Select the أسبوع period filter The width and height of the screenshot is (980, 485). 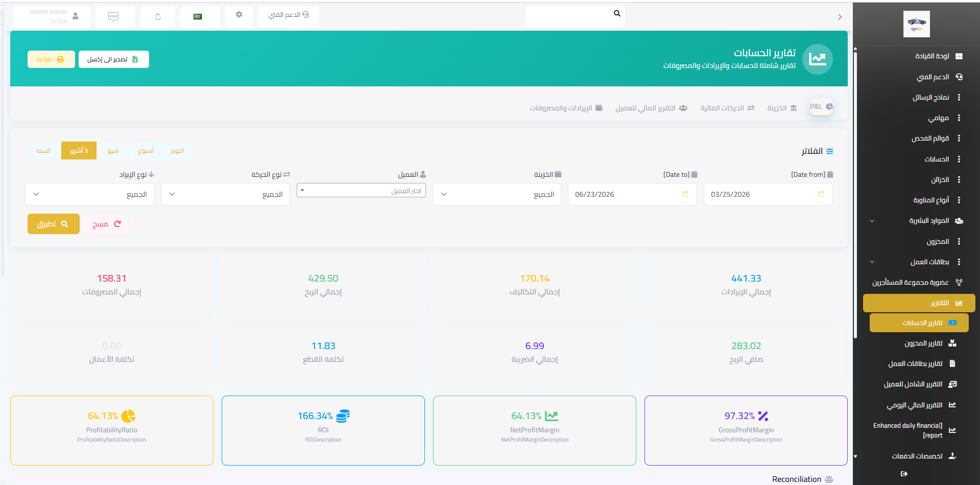146,151
